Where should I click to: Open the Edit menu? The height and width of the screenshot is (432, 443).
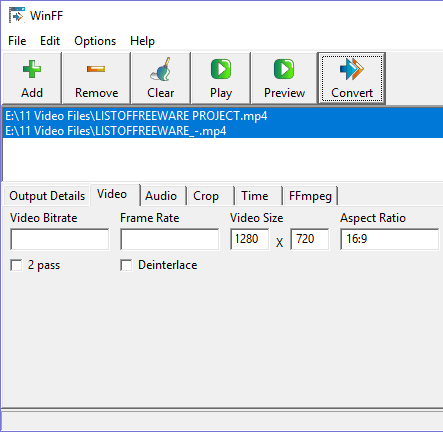[x=50, y=41]
